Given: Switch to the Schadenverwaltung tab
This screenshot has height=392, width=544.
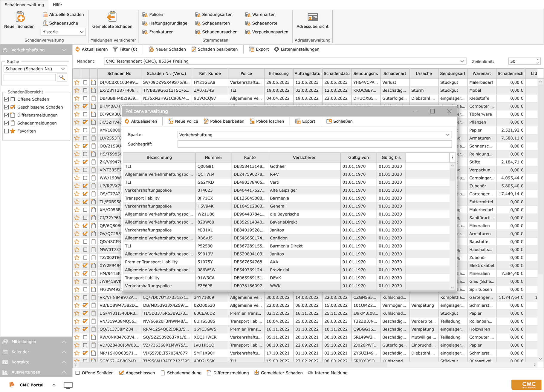Looking at the screenshot, I should click(x=24, y=4).
